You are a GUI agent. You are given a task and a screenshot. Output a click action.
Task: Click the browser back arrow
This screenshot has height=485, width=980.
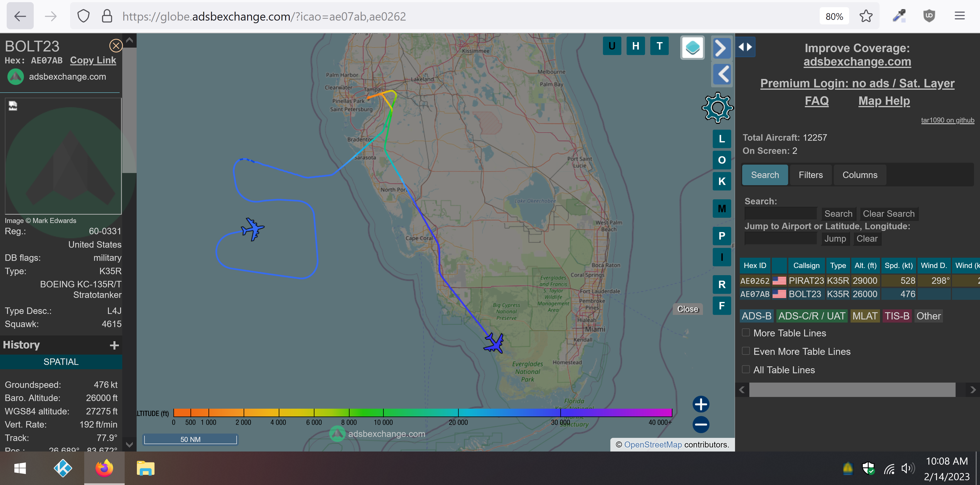(x=20, y=16)
